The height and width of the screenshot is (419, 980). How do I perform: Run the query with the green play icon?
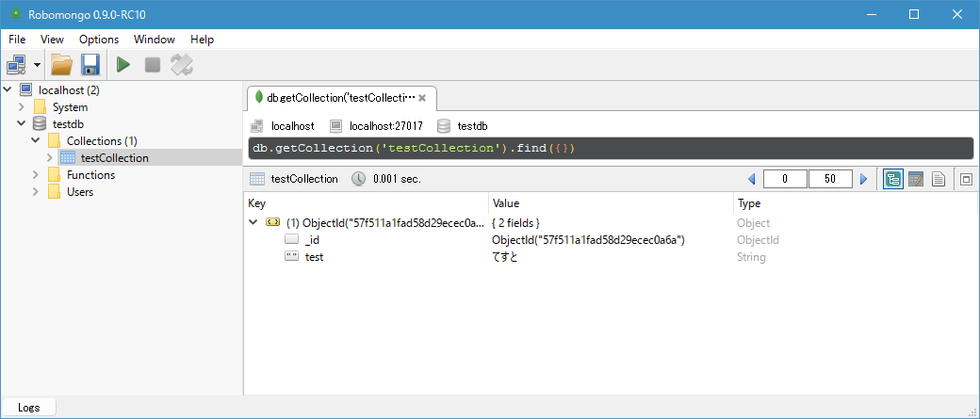click(123, 64)
